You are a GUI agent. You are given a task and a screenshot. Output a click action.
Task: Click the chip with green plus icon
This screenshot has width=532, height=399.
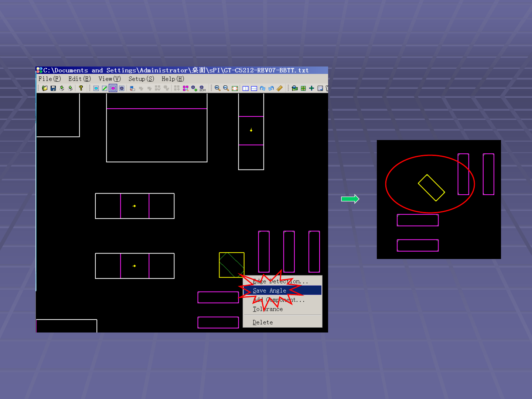click(194, 88)
